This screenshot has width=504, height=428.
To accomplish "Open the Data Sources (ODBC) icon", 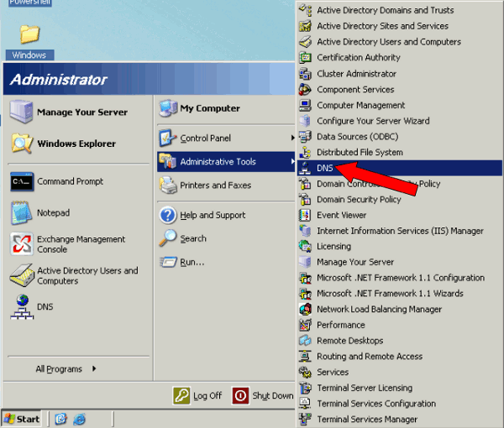I will click(x=305, y=137).
